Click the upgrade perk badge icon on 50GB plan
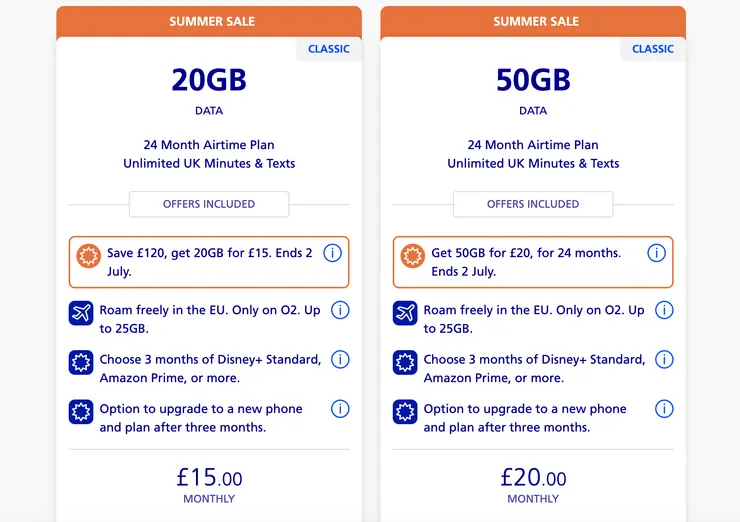This screenshot has height=522, width=740. click(405, 411)
